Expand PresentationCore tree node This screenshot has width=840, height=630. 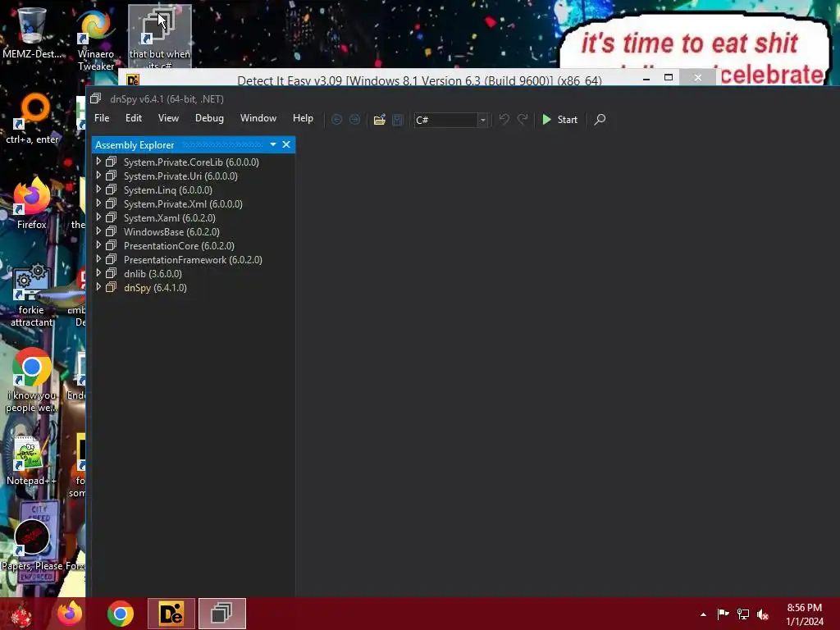[x=98, y=244]
